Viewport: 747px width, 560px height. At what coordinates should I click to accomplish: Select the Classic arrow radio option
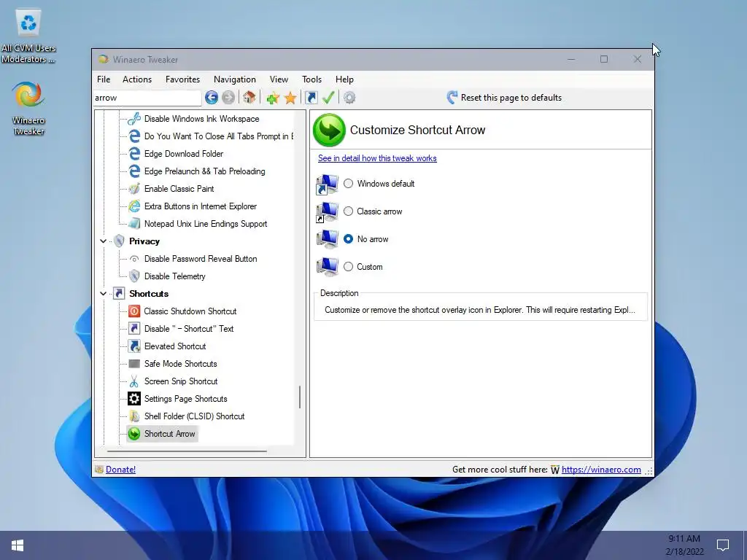(348, 211)
